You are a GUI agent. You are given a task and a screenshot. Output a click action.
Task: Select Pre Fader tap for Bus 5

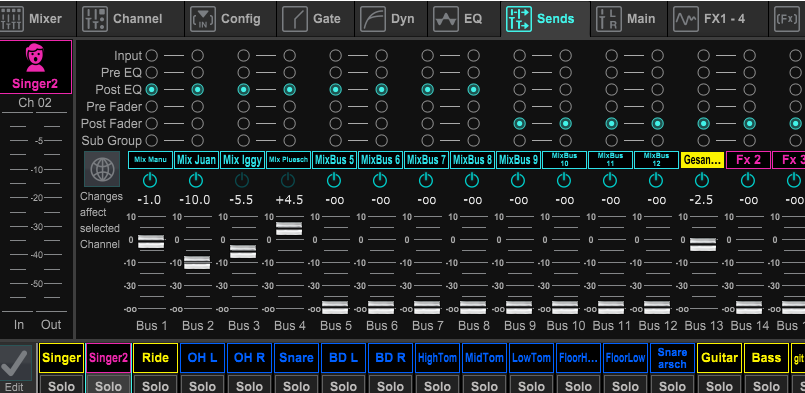click(335, 106)
